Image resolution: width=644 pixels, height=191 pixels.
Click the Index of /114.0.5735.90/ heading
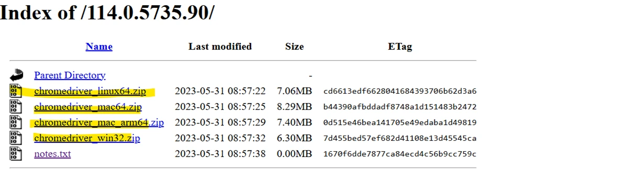107,12
